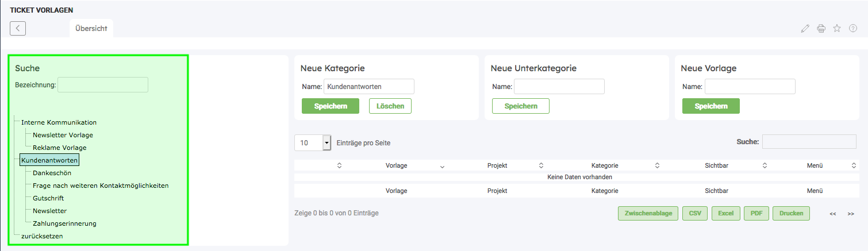Image resolution: width=868 pixels, height=251 pixels.
Task: Click the pencil edit icon
Action: [805, 29]
